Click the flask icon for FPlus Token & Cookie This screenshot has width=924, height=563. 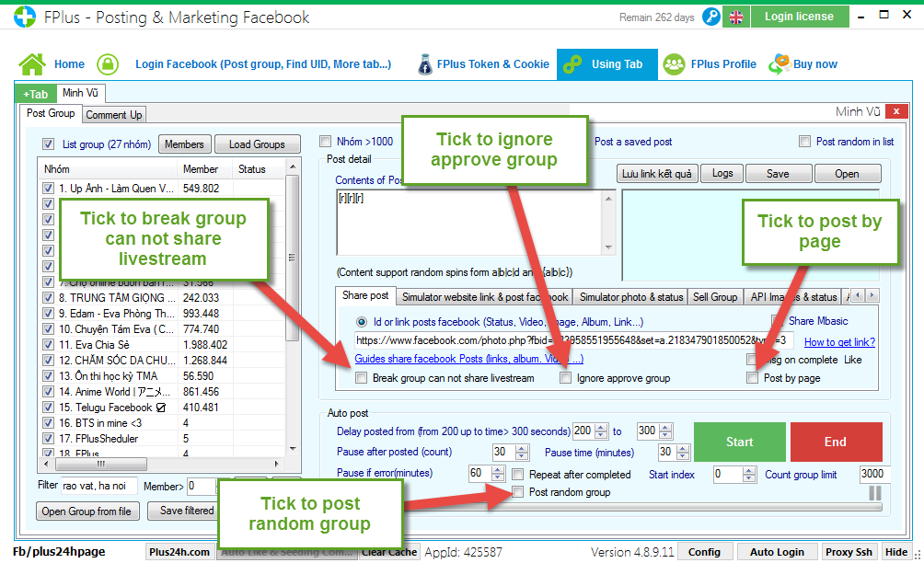click(x=424, y=64)
